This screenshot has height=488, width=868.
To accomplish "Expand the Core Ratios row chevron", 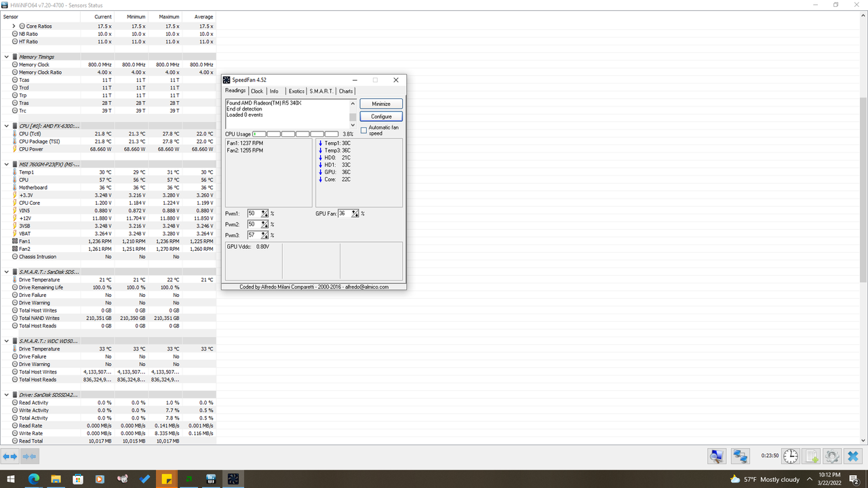I will 14,26.
